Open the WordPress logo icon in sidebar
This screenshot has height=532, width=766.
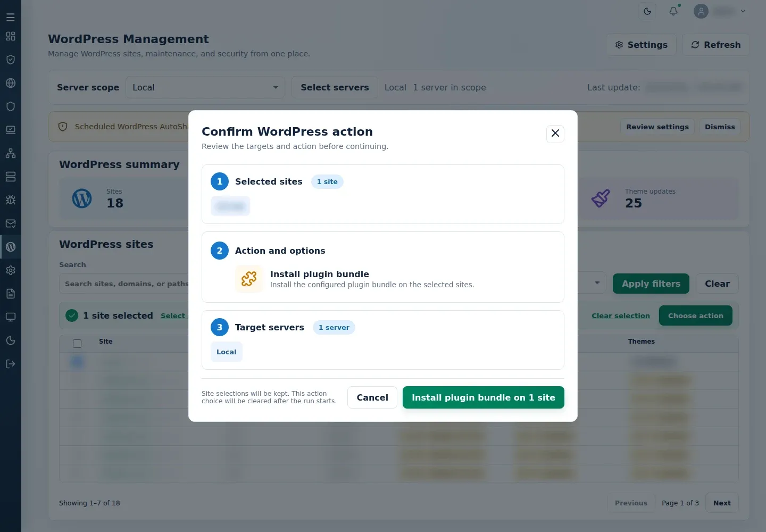11,247
